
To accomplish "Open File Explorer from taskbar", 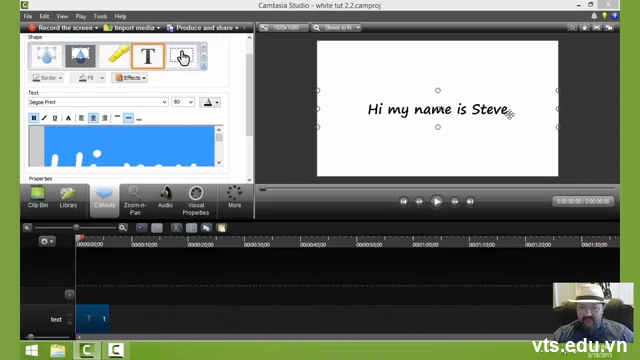I will coord(58,350).
